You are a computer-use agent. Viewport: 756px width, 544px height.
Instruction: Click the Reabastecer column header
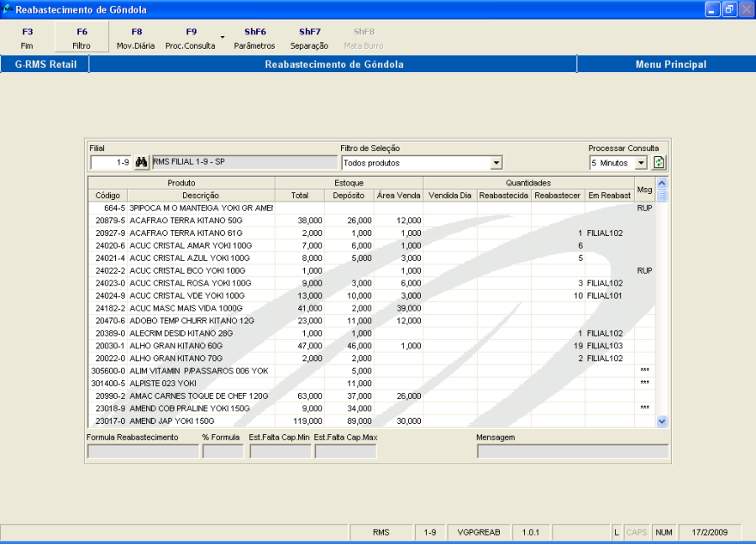click(558, 196)
